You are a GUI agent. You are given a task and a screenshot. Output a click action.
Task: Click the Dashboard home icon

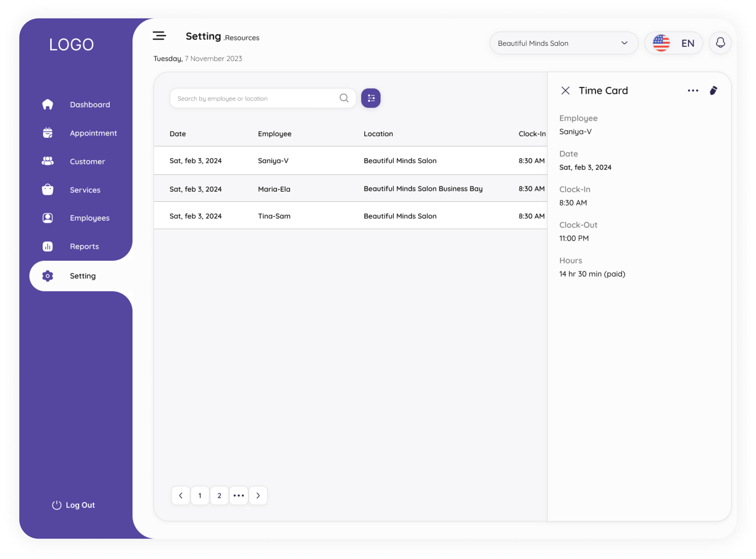[x=47, y=105]
